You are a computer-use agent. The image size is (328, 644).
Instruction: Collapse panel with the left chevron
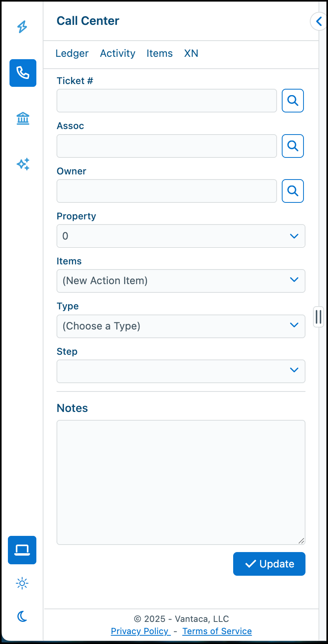(x=319, y=21)
